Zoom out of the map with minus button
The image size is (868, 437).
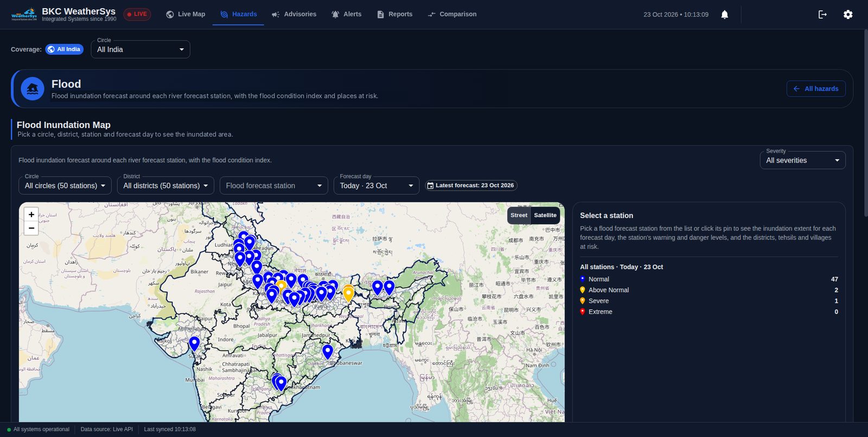point(31,228)
